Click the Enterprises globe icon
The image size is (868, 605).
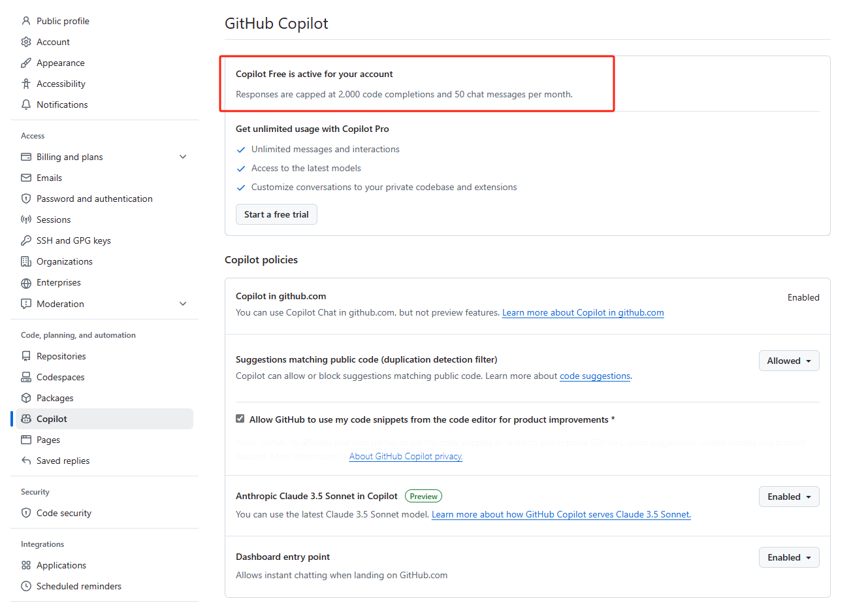coord(26,283)
